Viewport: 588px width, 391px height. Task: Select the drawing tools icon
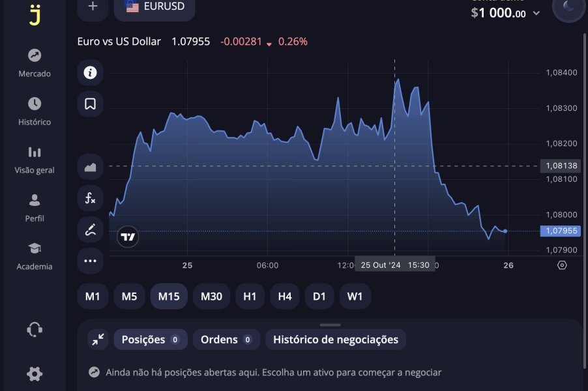90,229
